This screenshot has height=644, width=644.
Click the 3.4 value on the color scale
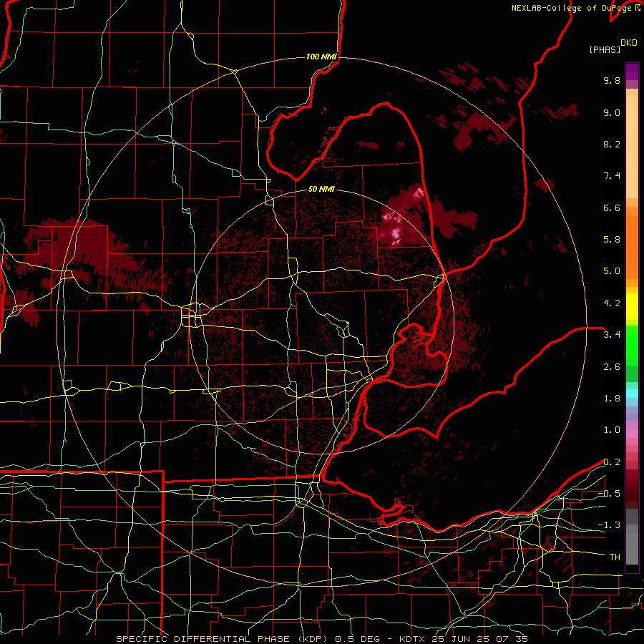click(612, 335)
